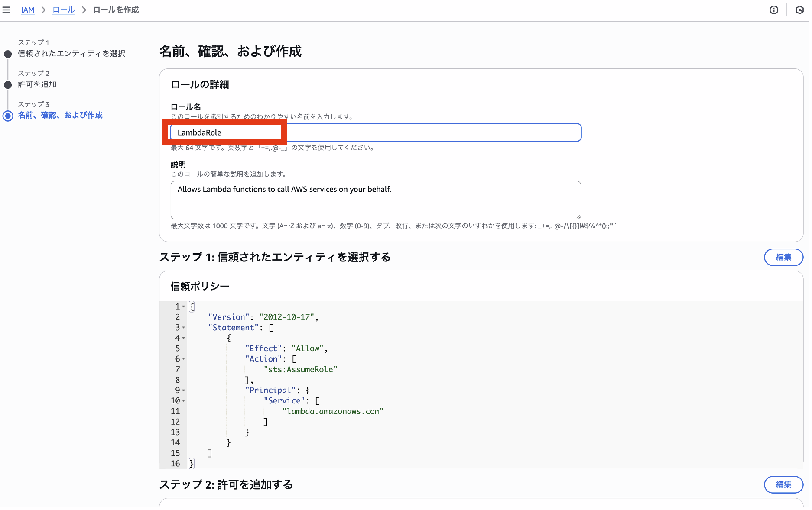The height and width of the screenshot is (510, 812).
Task: Click the "lambda.amazonaws.com" string
Action: pos(333,411)
